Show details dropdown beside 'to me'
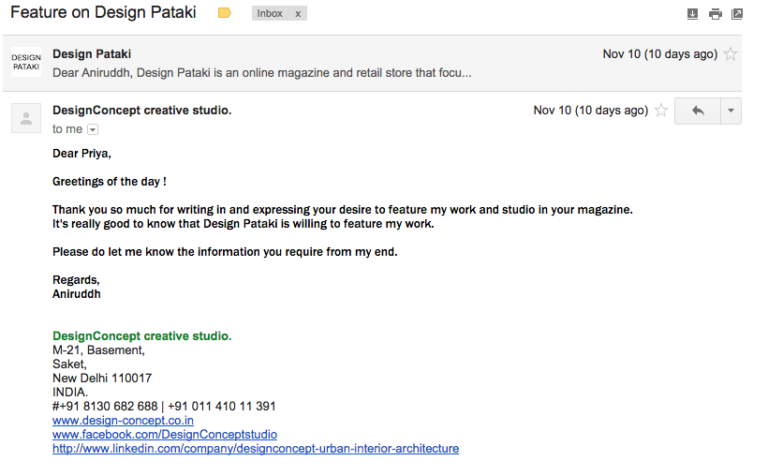 coord(93,129)
